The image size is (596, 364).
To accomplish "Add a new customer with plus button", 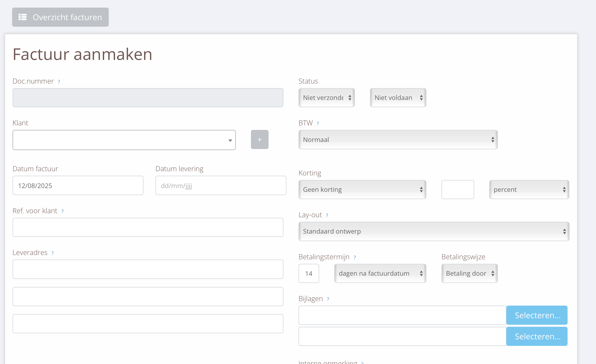I will (259, 139).
